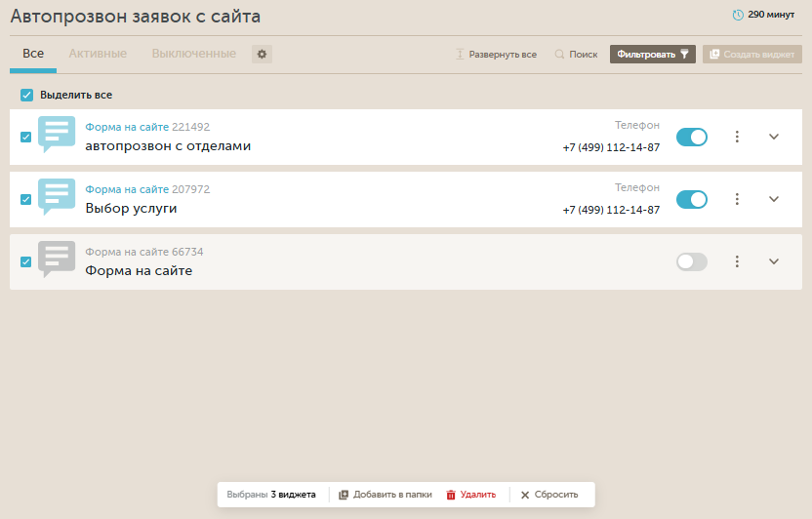Turn off the Выбор услуги switch

point(692,199)
